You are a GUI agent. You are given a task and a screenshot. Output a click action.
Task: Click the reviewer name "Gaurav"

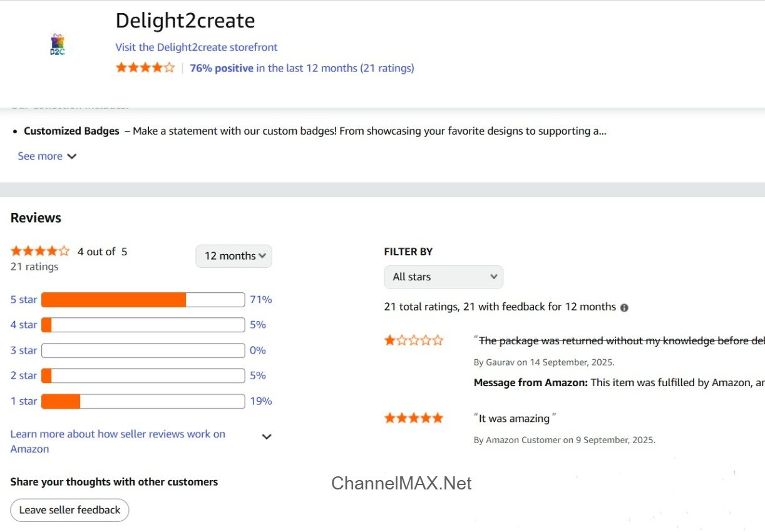[501, 362]
